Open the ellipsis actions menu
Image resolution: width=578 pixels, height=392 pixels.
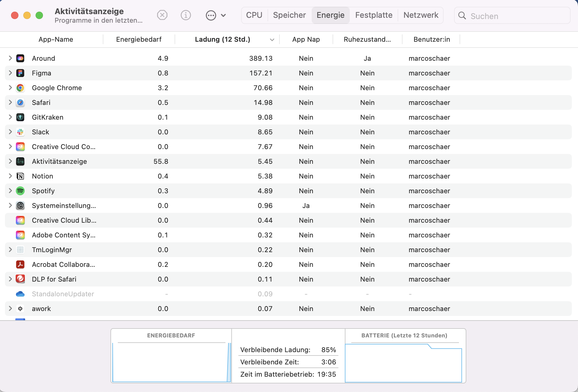click(x=216, y=15)
